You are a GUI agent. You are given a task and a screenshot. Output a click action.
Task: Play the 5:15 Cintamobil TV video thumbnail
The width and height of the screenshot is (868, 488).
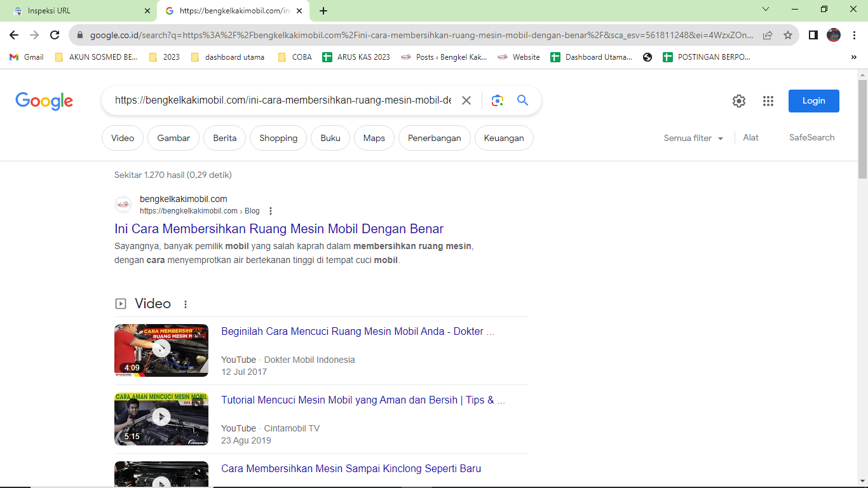pyautogui.click(x=161, y=419)
